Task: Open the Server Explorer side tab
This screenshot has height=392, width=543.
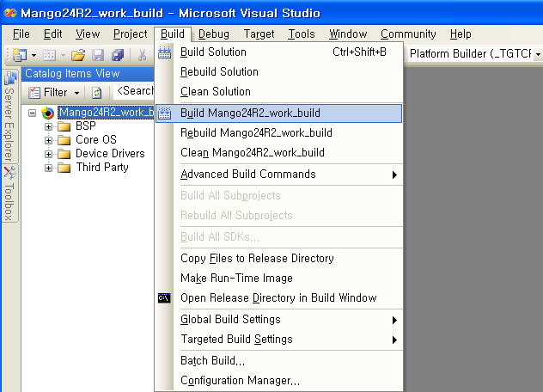Action: click(9, 116)
